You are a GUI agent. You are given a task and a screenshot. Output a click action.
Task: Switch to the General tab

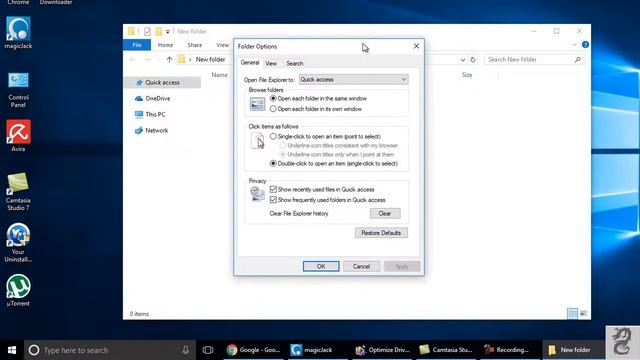249,63
